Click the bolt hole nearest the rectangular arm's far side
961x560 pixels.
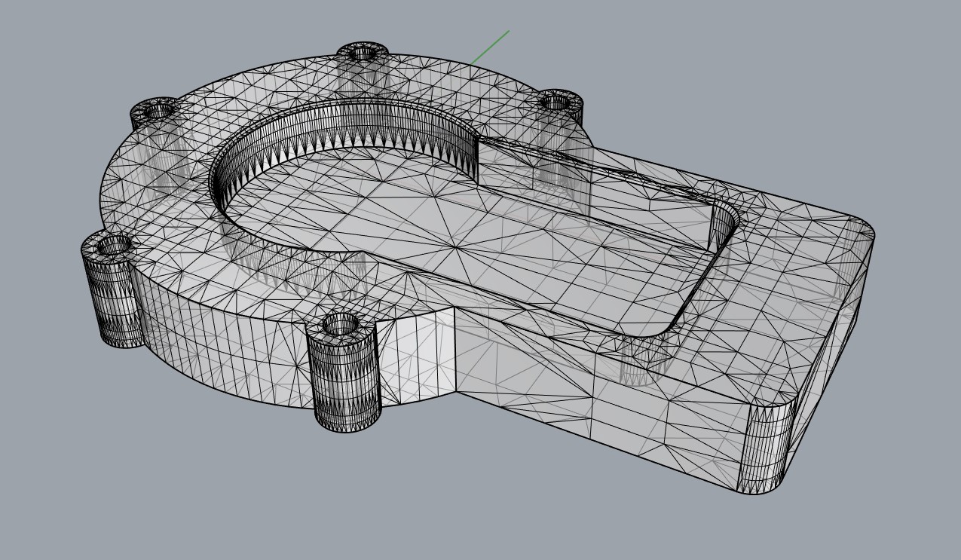pos(557,101)
